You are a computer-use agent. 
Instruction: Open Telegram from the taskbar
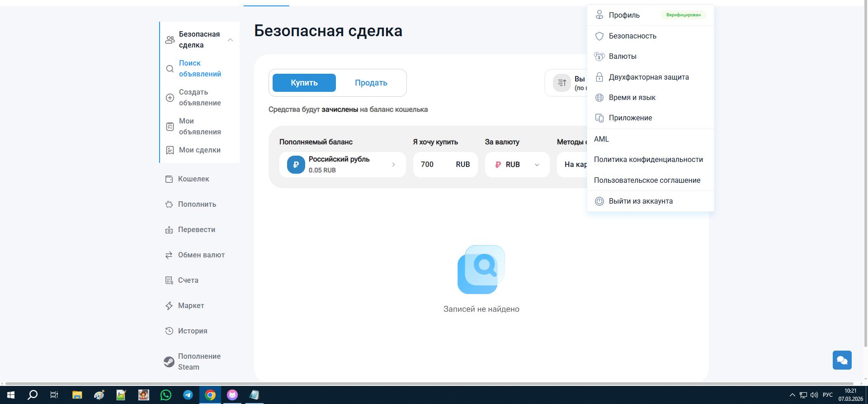tap(188, 395)
